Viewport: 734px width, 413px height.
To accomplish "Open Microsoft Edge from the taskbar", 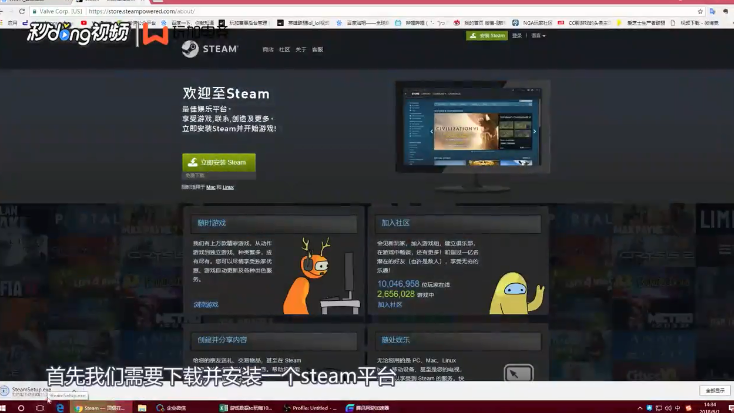I will point(60,408).
